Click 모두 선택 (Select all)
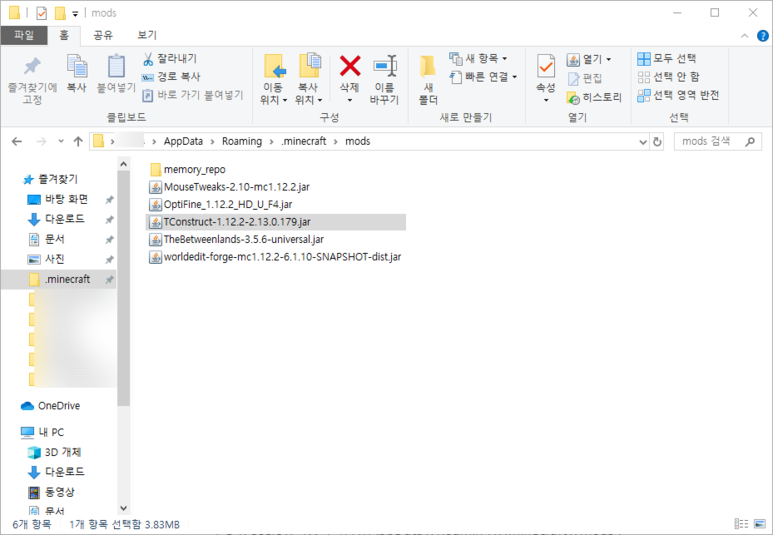Image resolution: width=773 pixels, height=535 pixels. click(667, 59)
